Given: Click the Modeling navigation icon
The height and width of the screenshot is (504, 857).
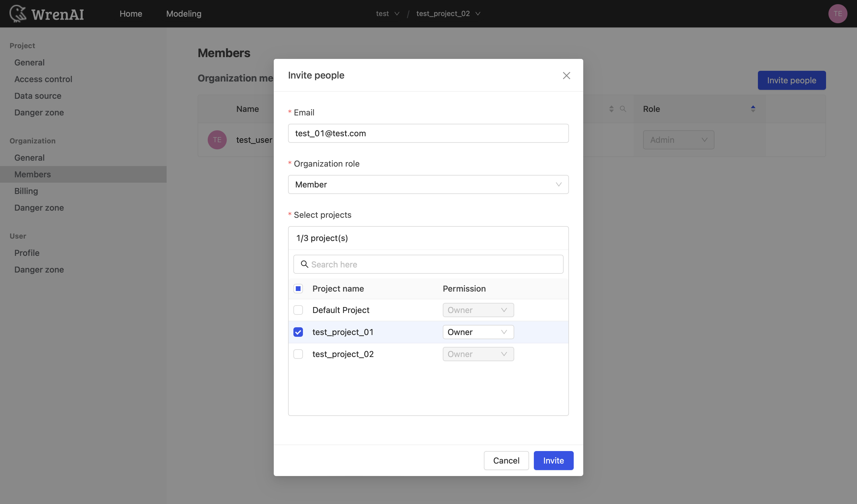Looking at the screenshot, I should tap(184, 13).
